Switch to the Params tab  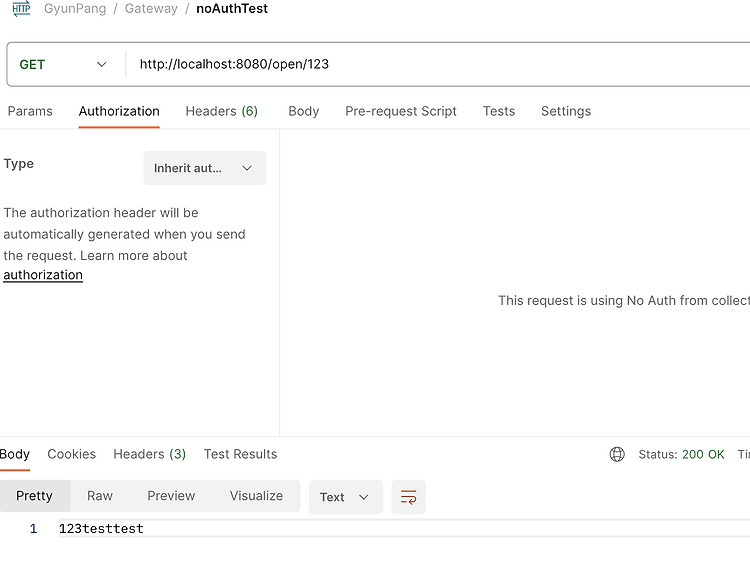[x=30, y=111]
